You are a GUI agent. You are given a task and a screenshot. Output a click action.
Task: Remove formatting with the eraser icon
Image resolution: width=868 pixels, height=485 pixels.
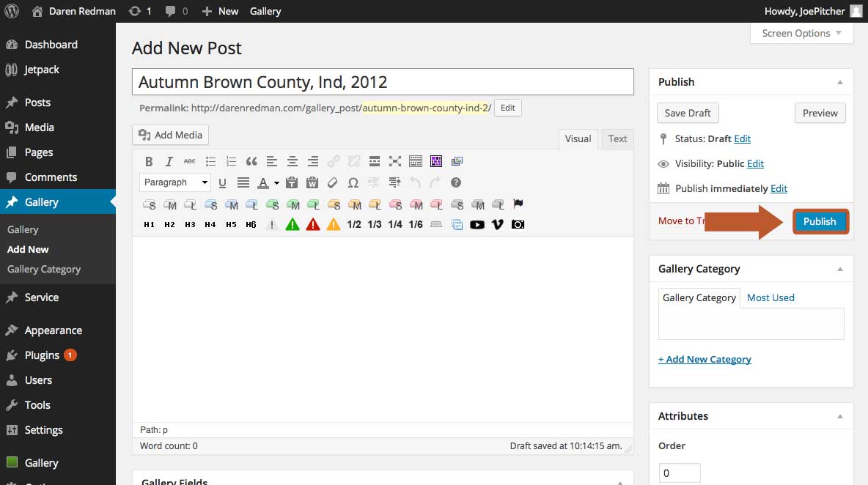point(333,182)
